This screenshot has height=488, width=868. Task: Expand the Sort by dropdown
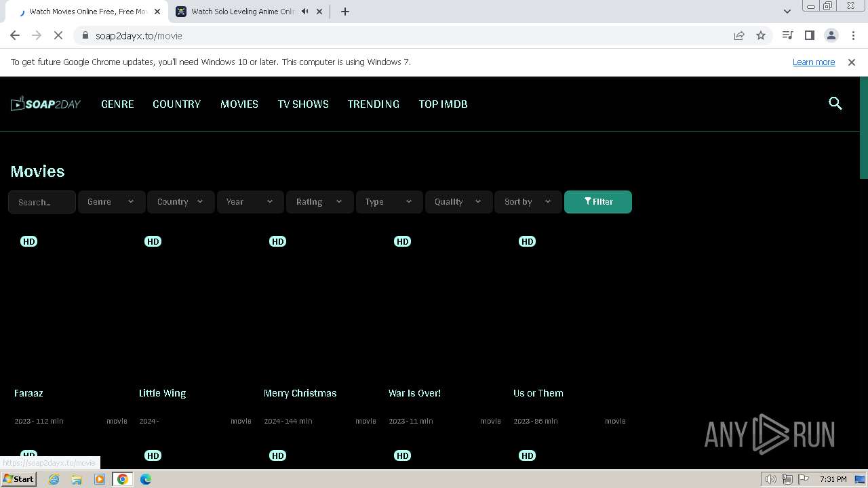(528, 202)
